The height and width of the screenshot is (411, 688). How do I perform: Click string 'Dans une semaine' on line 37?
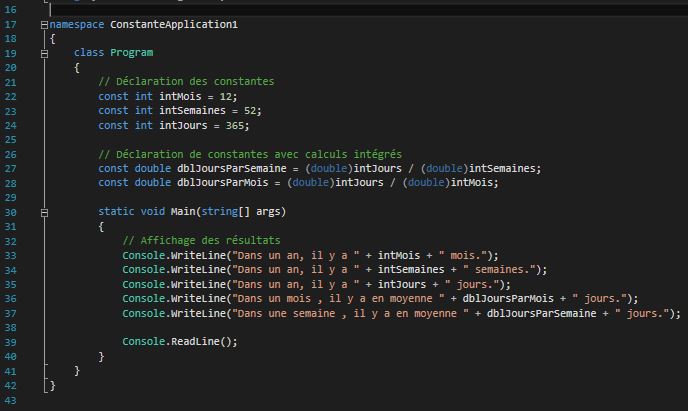[286, 313]
